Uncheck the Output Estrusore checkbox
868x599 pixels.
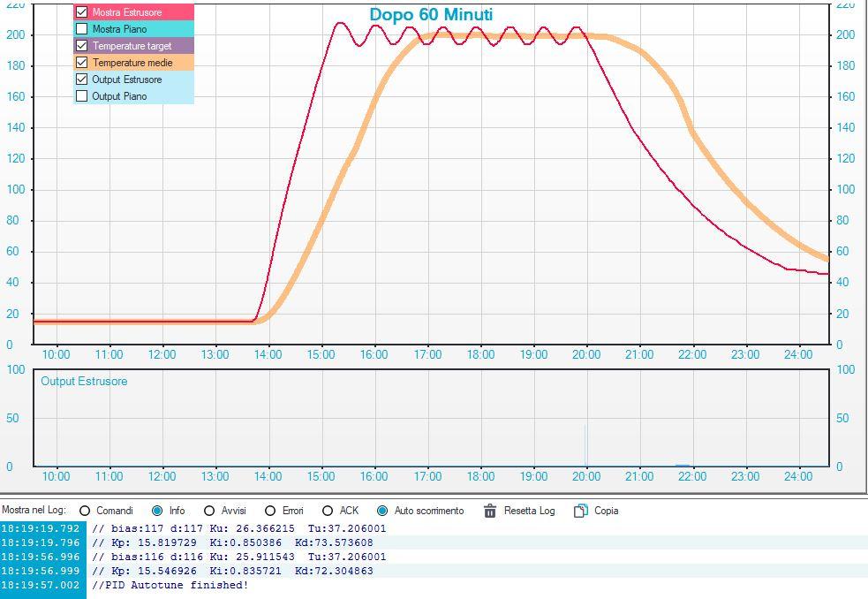[x=81, y=80]
